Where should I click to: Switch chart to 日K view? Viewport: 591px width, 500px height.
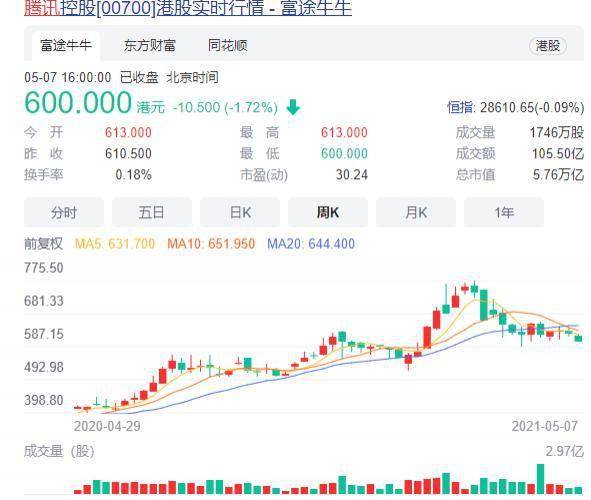240,213
